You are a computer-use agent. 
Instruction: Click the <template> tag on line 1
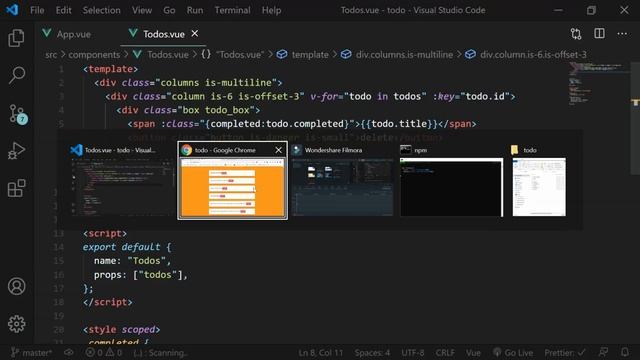pyautogui.click(x=111, y=69)
